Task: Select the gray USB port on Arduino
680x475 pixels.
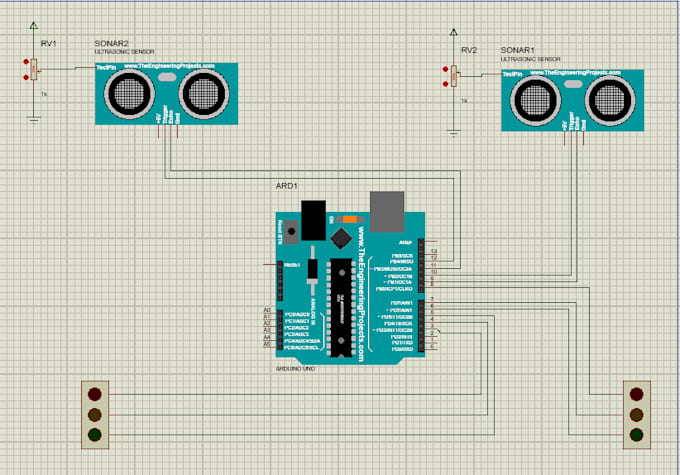Action: tap(387, 212)
